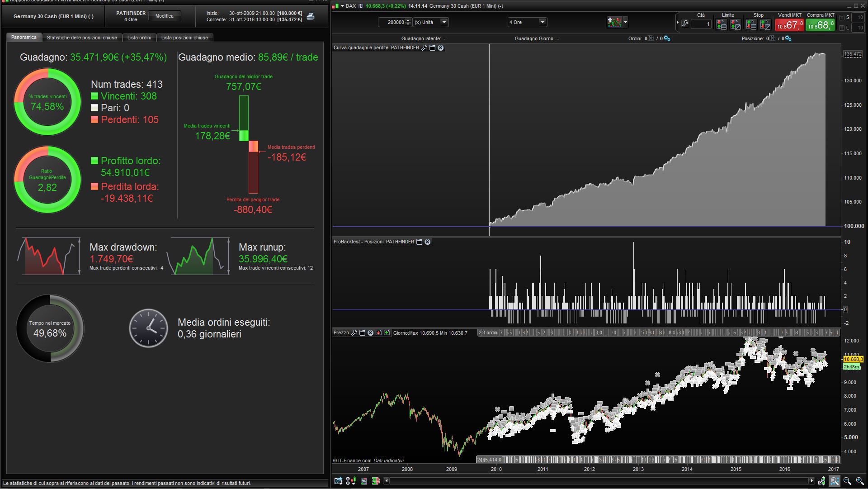
Task: Open order panel wrench settings icon
Action: [685, 24]
